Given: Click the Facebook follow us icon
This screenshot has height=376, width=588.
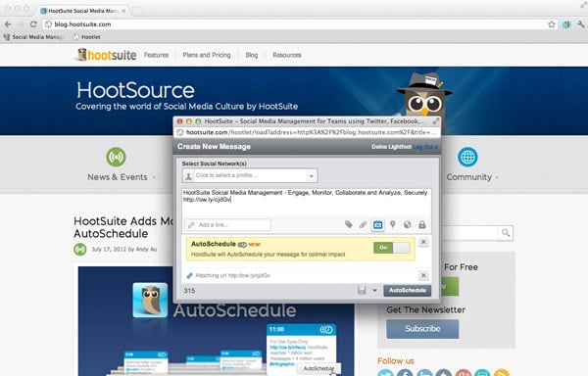Looking at the screenshot, I should point(405,373).
